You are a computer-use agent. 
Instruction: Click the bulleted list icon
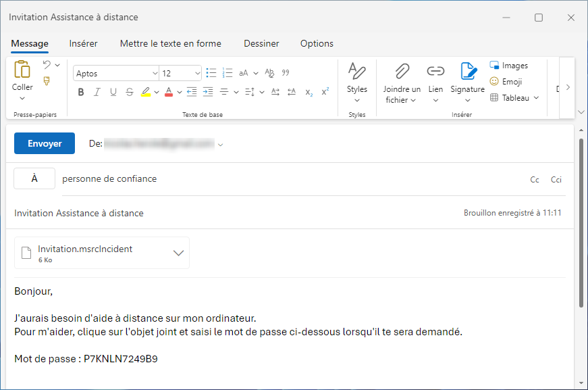[211, 73]
